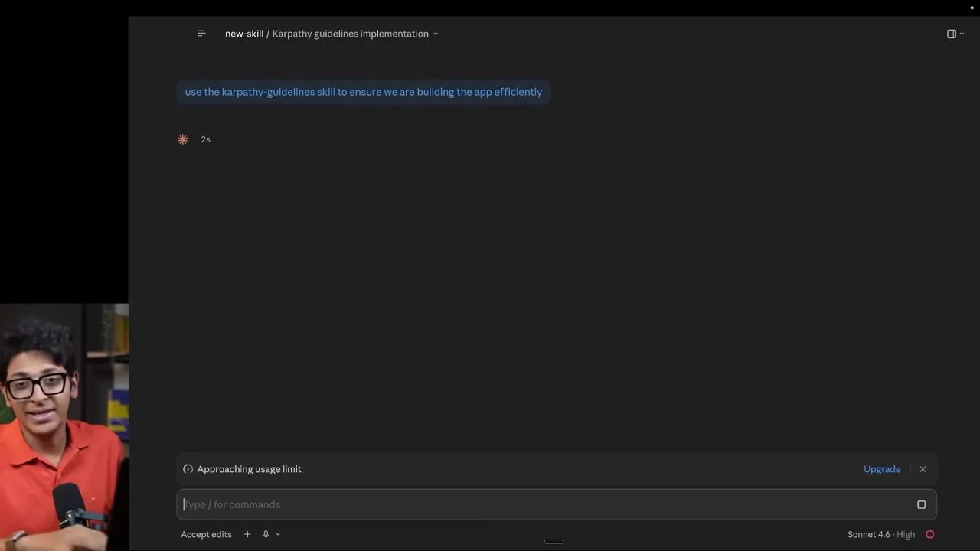Open the chevron next to the microphone
This screenshot has height=551, width=980.
pos(278,534)
